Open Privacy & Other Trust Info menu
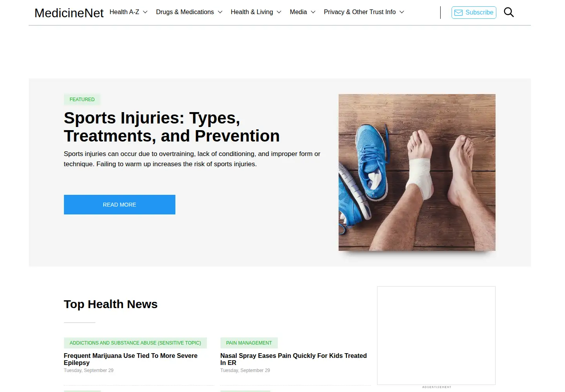 [x=360, y=12]
